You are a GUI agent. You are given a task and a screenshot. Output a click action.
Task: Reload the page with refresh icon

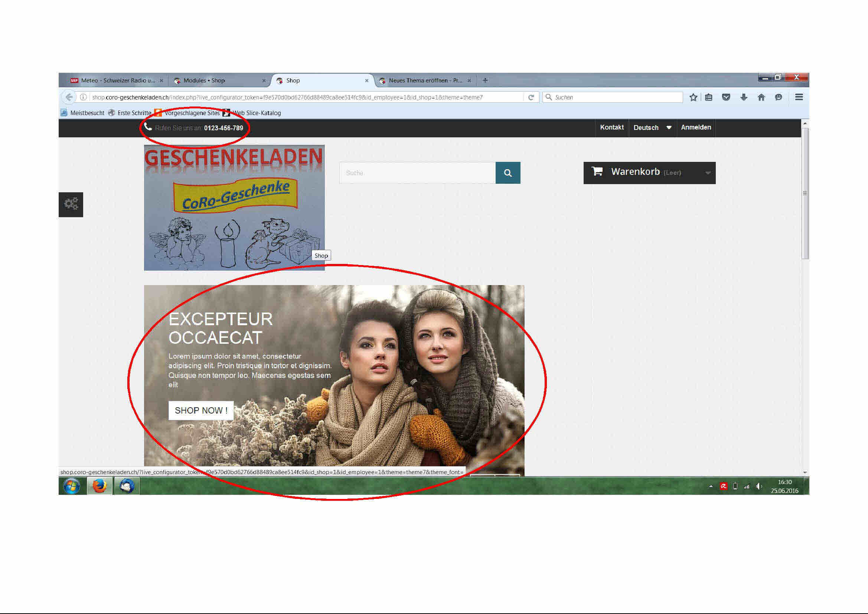click(x=531, y=98)
